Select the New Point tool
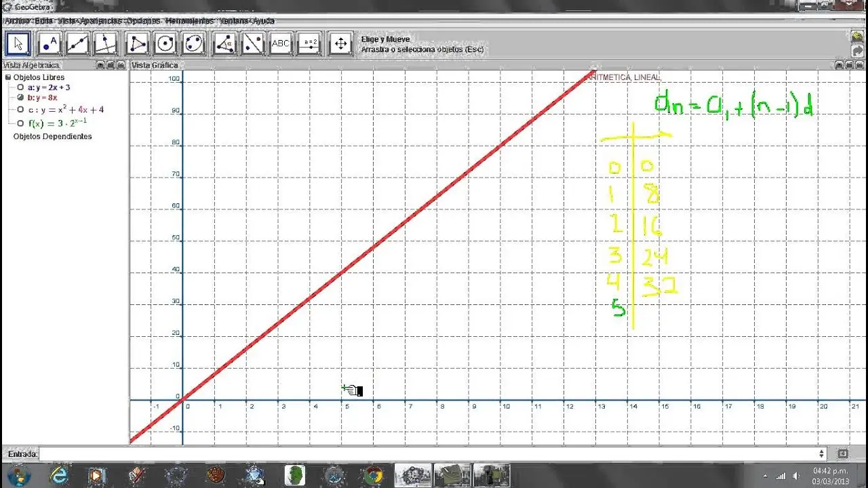868x488 pixels. (x=50, y=44)
